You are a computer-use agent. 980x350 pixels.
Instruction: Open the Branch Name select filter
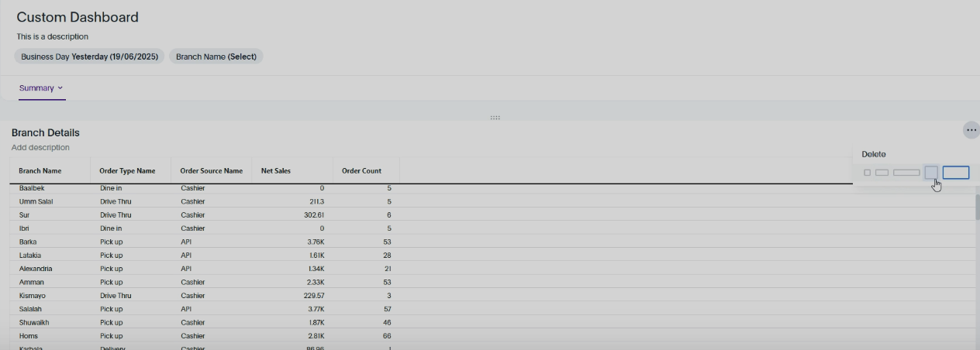pos(216,57)
